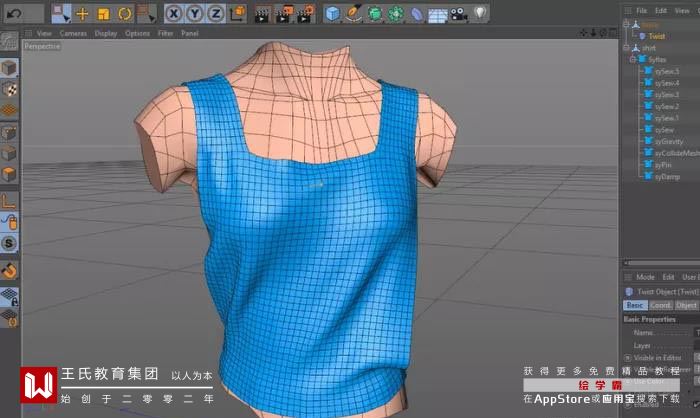700x418 pixels.
Task: Select the syDamp item
Action: (667, 177)
